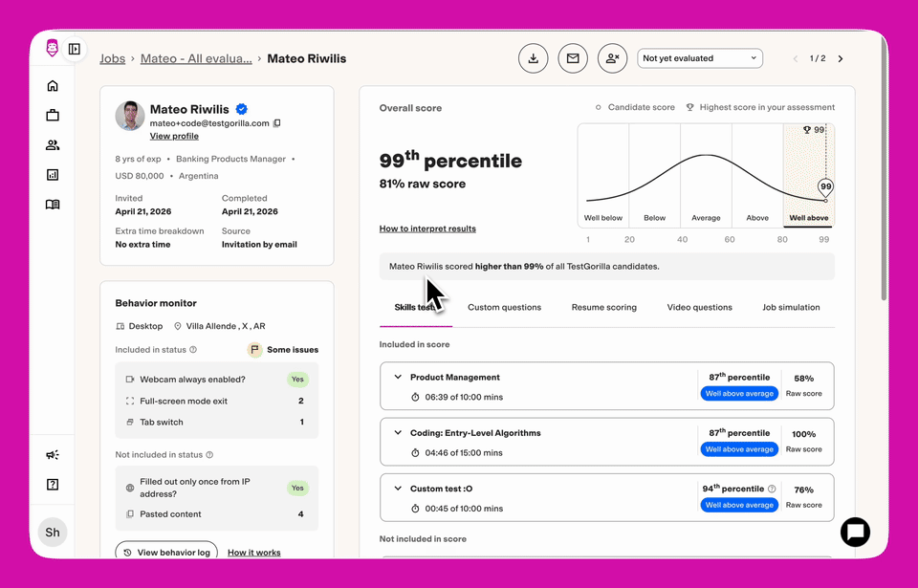This screenshot has height=588, width=918.
Task: Open the open-book library icon in sidebar
Action: [x=53, y=205]
